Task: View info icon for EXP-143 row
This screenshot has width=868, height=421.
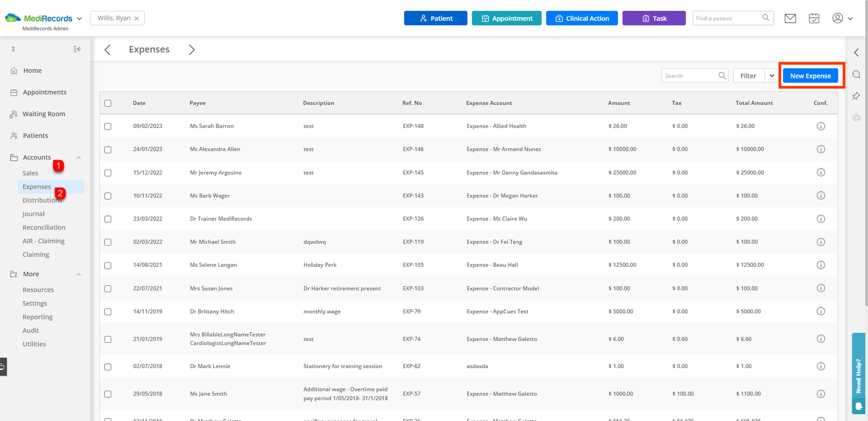Action: tap(821, 196)
